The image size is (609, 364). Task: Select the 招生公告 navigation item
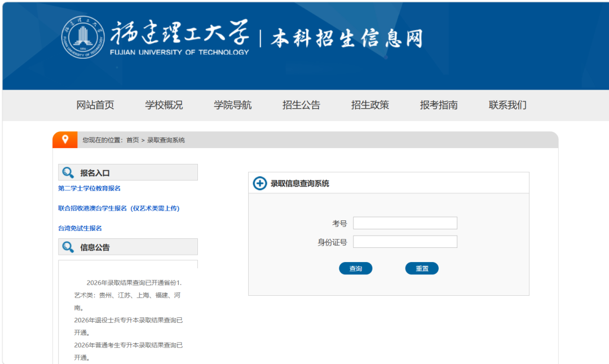pyautogui.click(x=301, y=105)
